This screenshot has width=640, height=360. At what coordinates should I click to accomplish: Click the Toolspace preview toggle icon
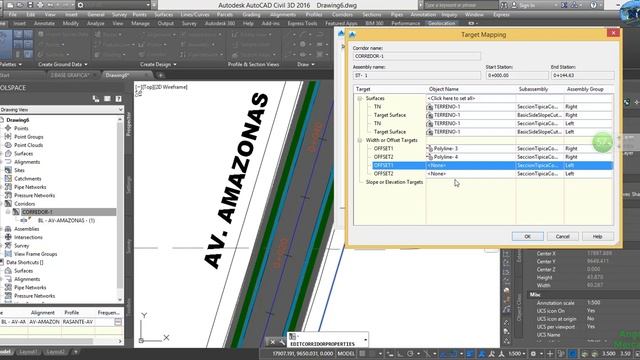point(96,99)
